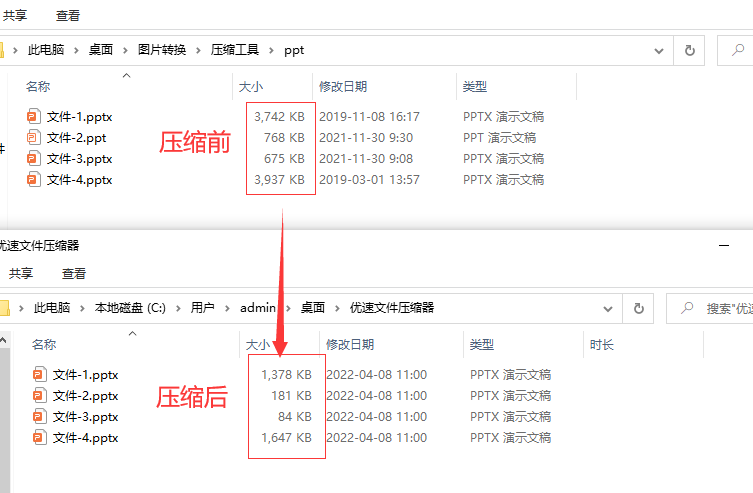Open address history dropdown in 优速文件压缩器 window
The height and width of the screenshot is (493, 753).
pyautogui.click(x=608, y=309)
